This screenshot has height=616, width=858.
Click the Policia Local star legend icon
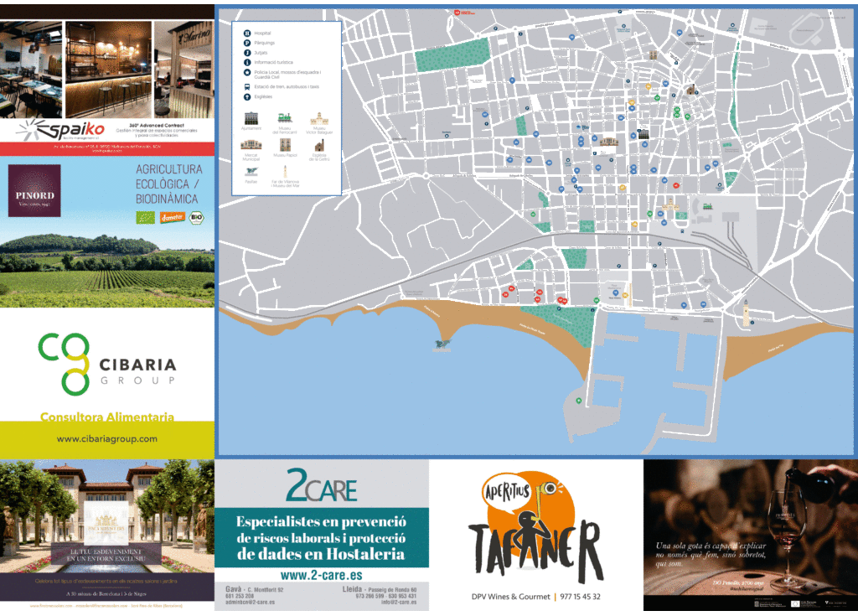(247, 73)
